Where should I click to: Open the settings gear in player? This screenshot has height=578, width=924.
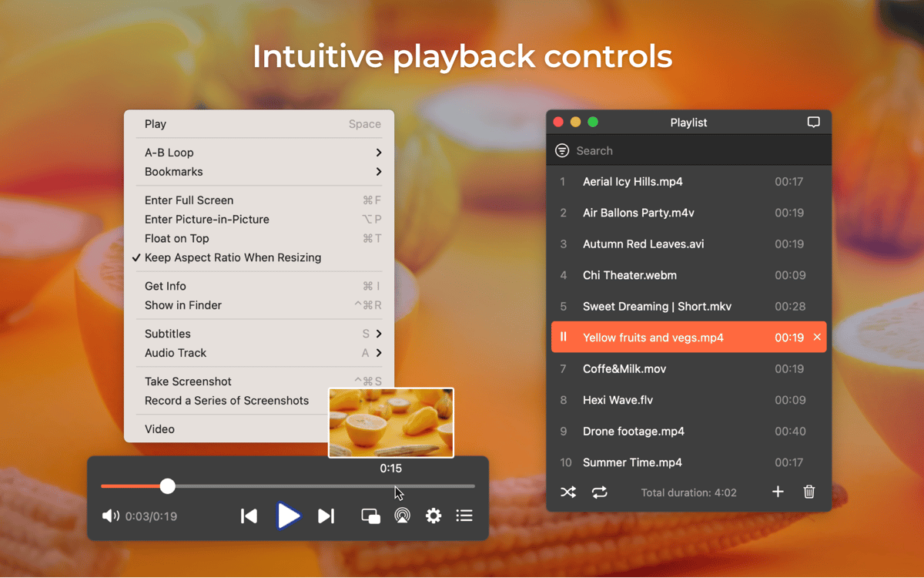click(x=434, y=516)
